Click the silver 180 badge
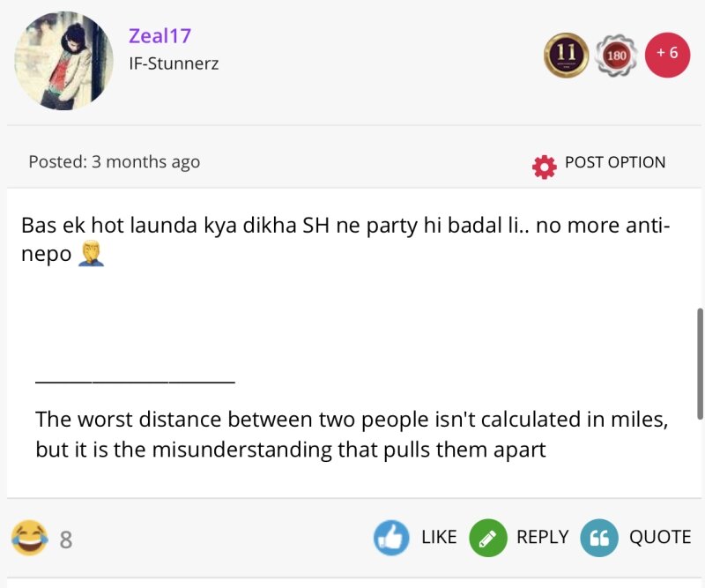 (x=617, y=57)
